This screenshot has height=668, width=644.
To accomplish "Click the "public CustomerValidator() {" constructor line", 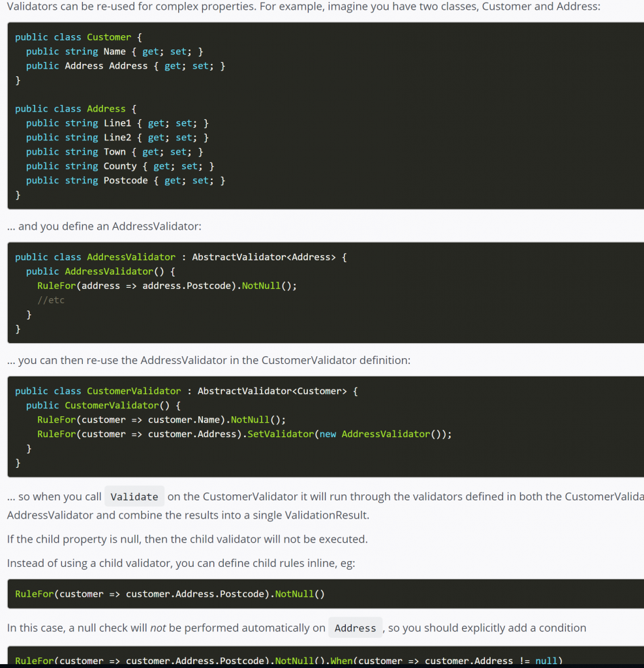I will [104, 406].
